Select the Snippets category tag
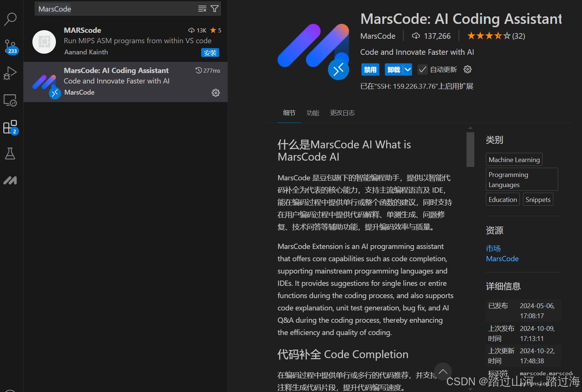This screenshot has height=392, width=582. pos(538,199)
